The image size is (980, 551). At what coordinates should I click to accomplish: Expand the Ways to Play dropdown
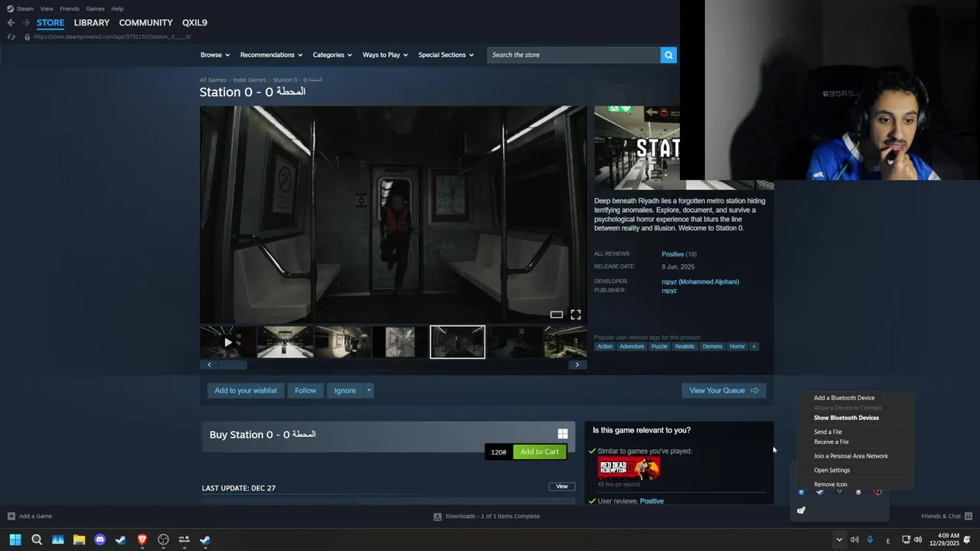click(384, 55)
